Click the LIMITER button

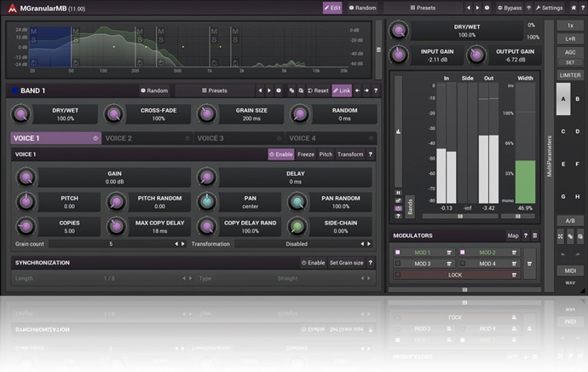pos(570,75)
